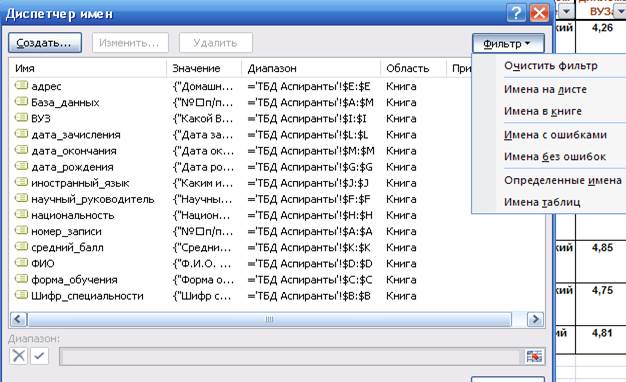Click the Область column header
The image size is (626, 382).
[413, 68]
